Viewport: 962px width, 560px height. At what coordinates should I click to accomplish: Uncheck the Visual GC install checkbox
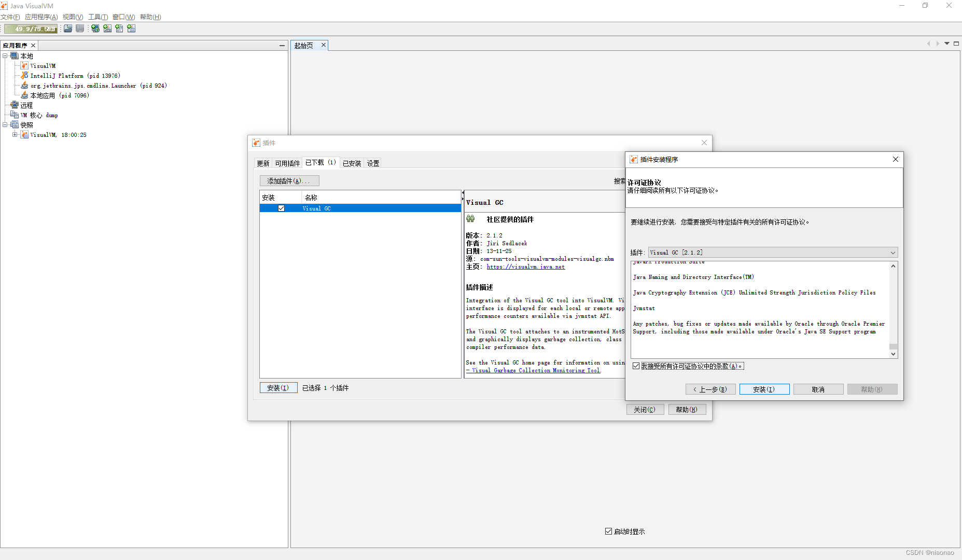[x=281, y=208]
